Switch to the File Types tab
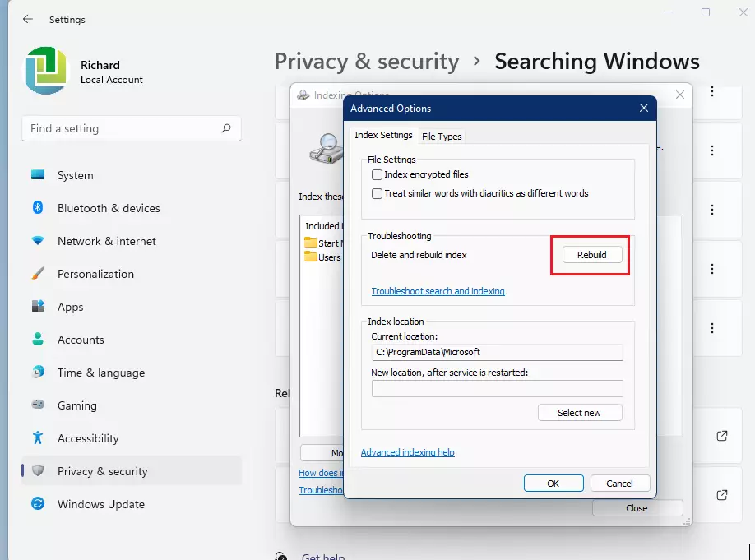Viewport: 755px width, 560px height. (442, 137)
